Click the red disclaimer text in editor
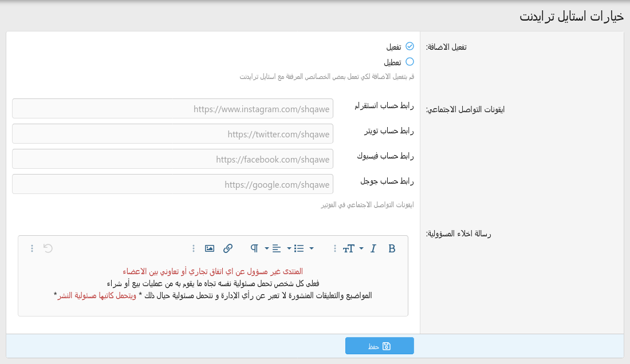 tap(212, 271)
